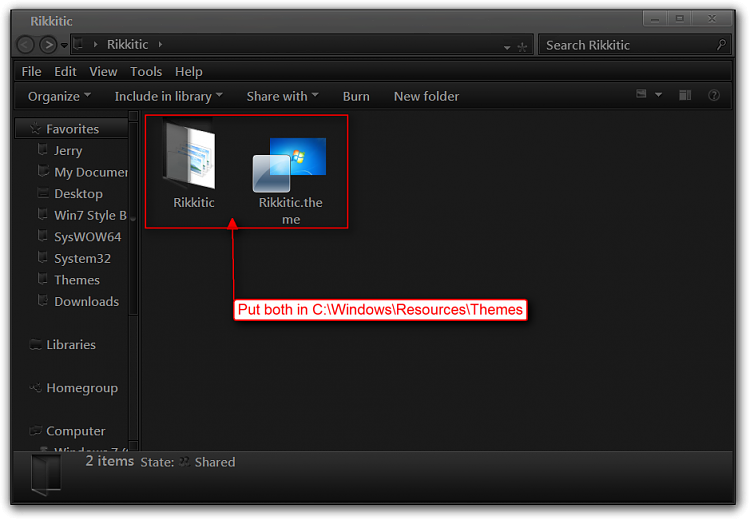The image size is (750, 520).
Task: Select Favorites in navigation pane
Action: 72,129
